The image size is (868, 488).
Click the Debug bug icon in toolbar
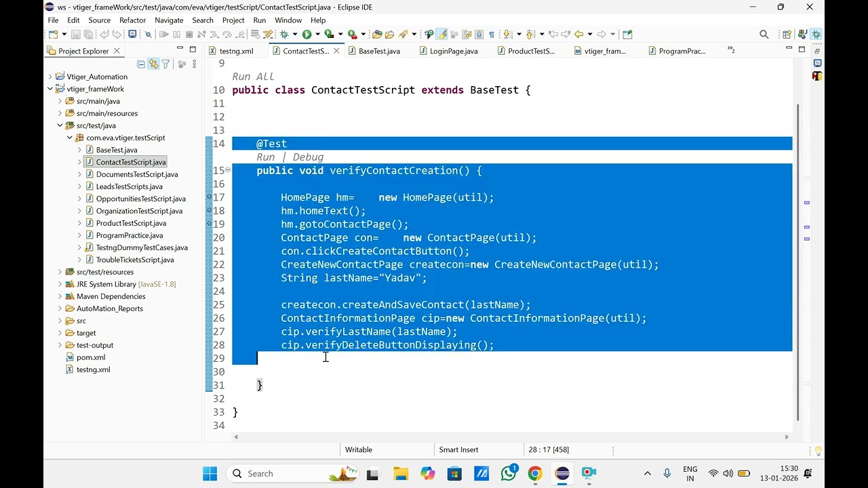(284, 34)
